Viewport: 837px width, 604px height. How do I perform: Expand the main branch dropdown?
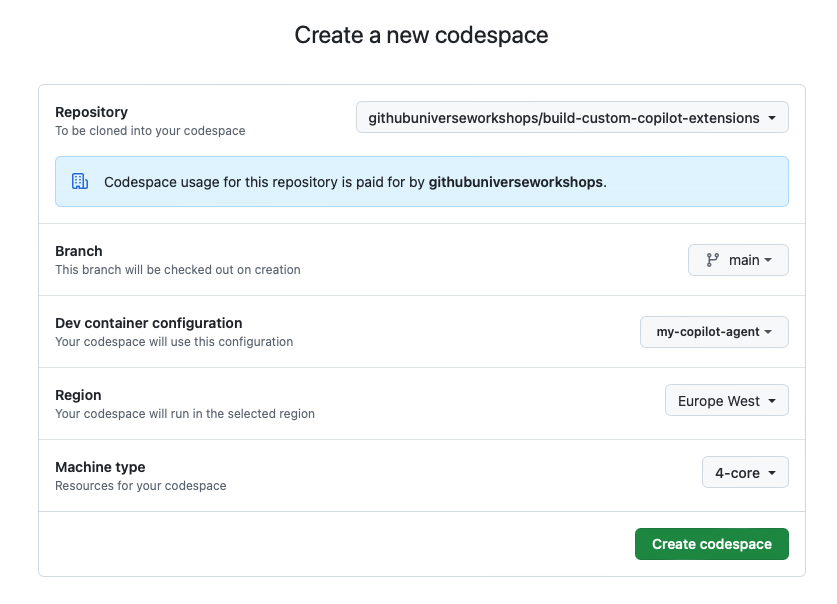point(738,260)
